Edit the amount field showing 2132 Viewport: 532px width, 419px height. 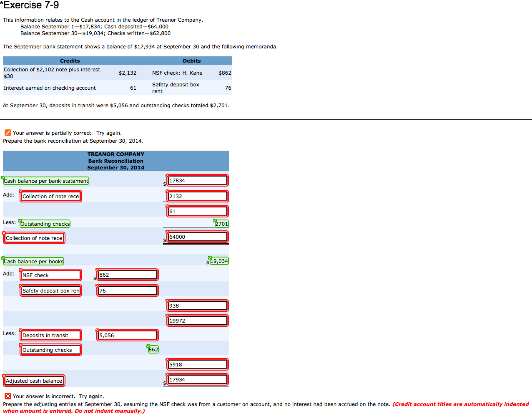(198, 196)
